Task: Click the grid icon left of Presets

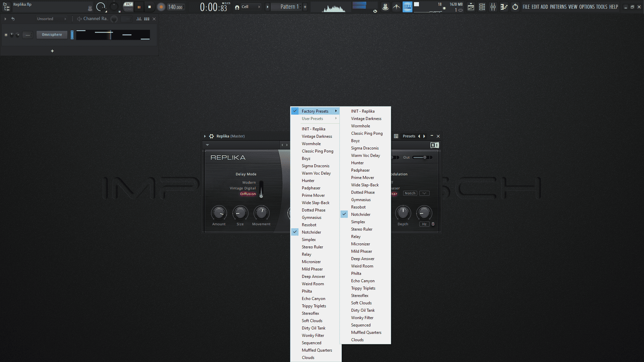Action: [396, 136]
